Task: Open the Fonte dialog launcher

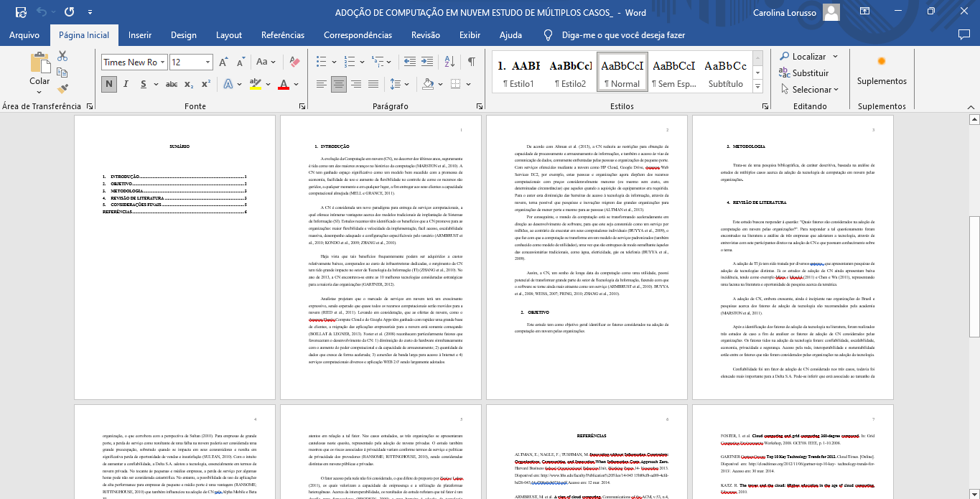Action: tap(302, 106)
